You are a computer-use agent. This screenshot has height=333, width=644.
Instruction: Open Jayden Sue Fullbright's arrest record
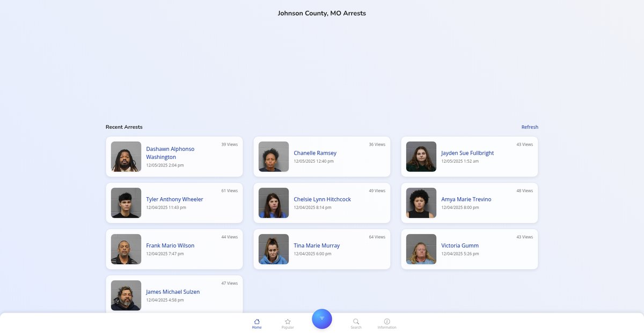coord(470,156)
